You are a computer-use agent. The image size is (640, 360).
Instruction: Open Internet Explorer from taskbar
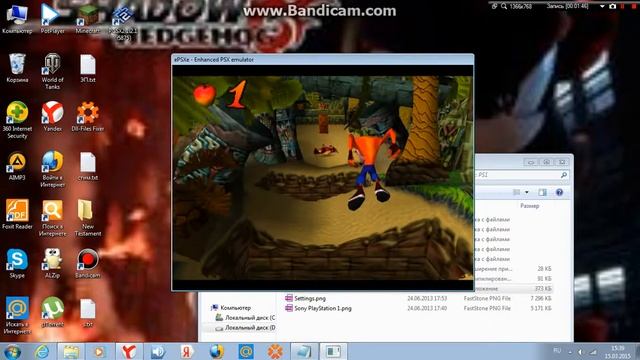click(x=41, y=352)
